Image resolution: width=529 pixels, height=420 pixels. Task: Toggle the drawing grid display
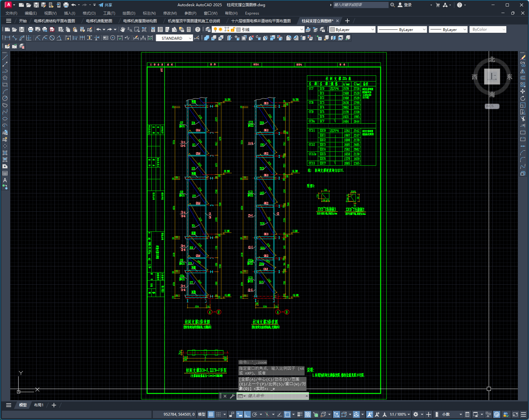tap(211, 414)
